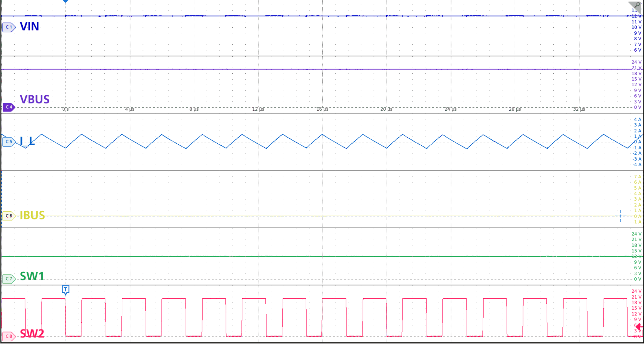Expand the C6 channel badge arrow
The width and height of the screenshot is (644, 344).
15,215
